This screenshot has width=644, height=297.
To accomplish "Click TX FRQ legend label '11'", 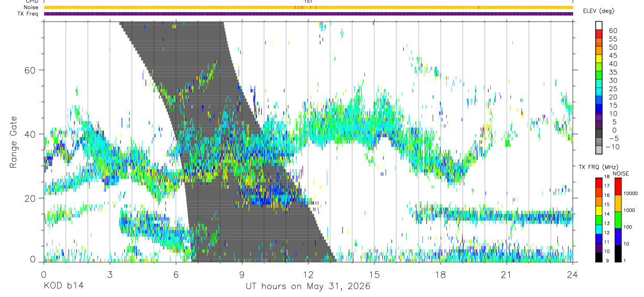I will pos(607,242).
